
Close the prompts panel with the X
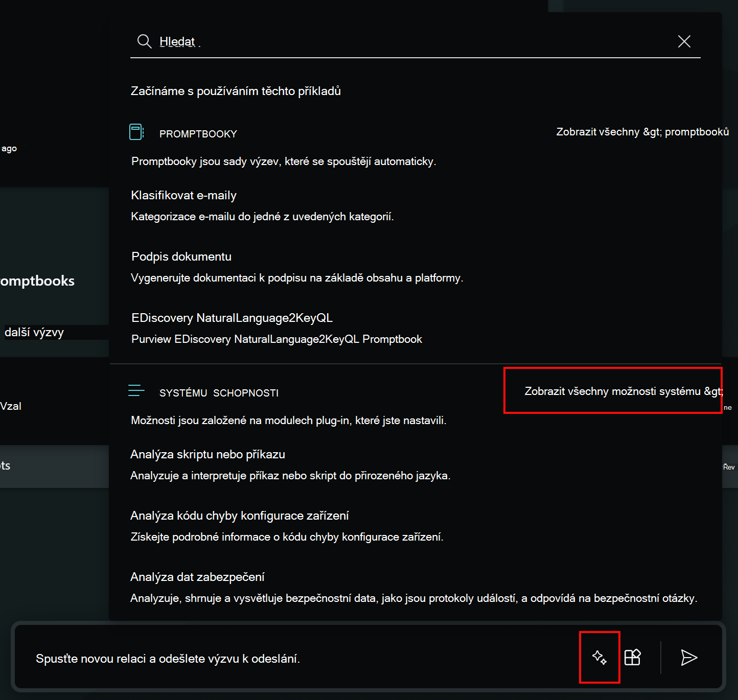click(x=684, y=41)
